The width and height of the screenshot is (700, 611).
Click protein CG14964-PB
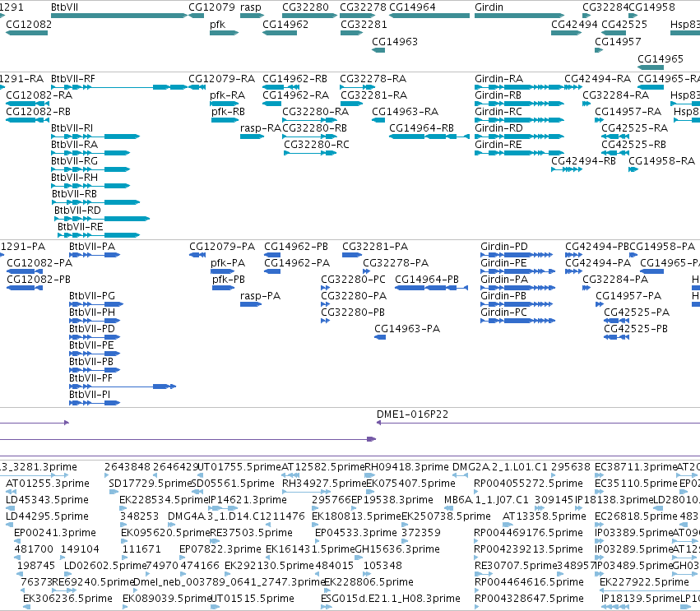(427, 280)
